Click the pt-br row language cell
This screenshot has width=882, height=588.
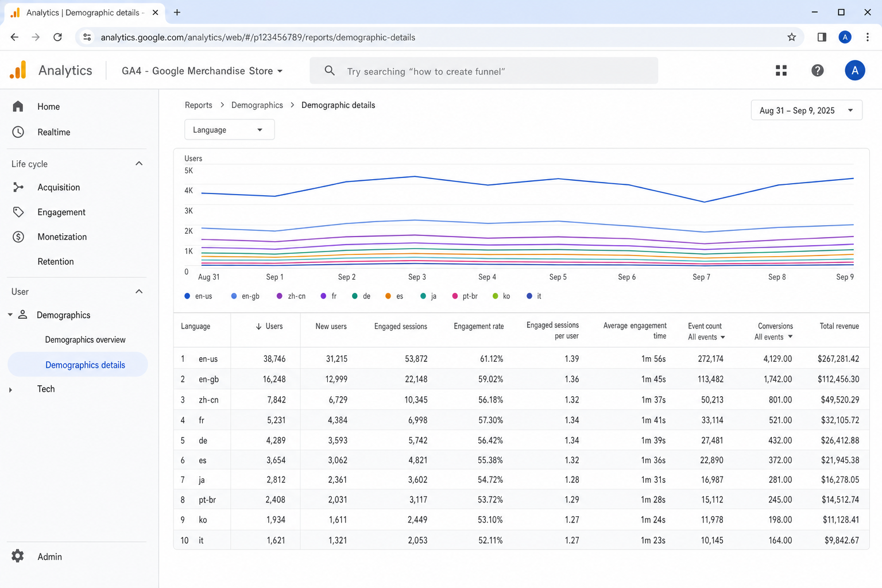click(207, 500)
